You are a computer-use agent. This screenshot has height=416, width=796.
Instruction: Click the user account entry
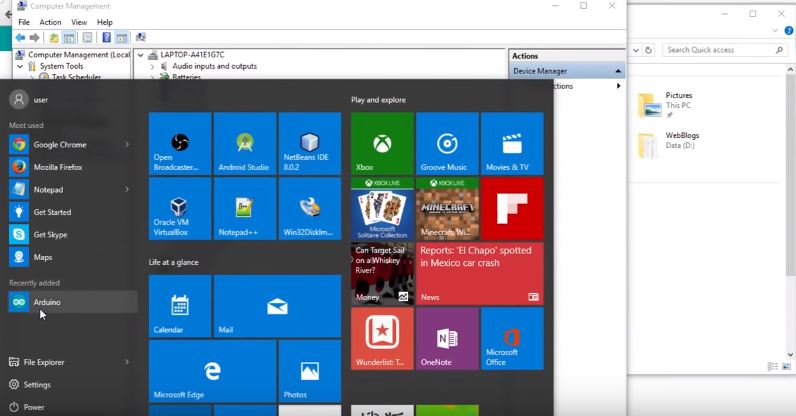(29, 100)
